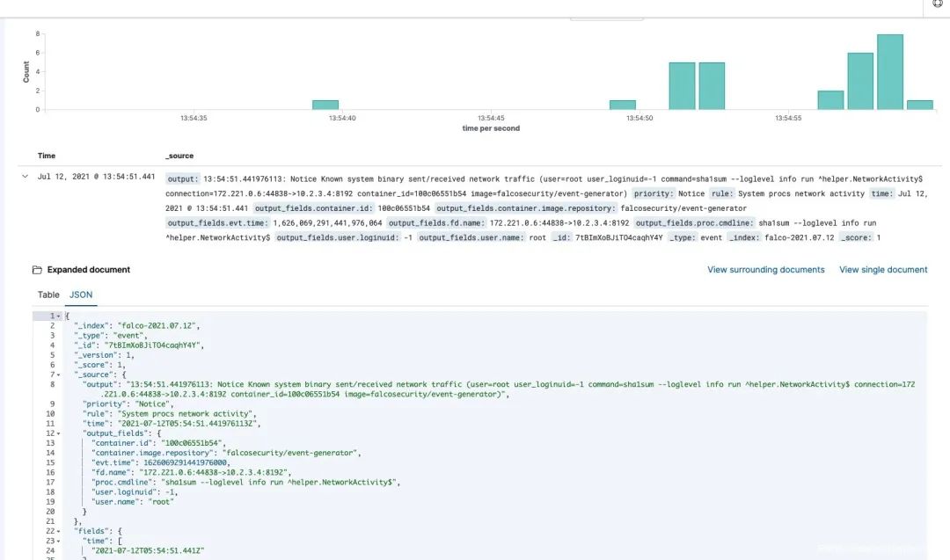The width and height of the screenshot is (950, 560).
Task: Click the Jul 12, 2021 @ 13:54:51.441 timestamp
Action: click(x=97, y=177)
